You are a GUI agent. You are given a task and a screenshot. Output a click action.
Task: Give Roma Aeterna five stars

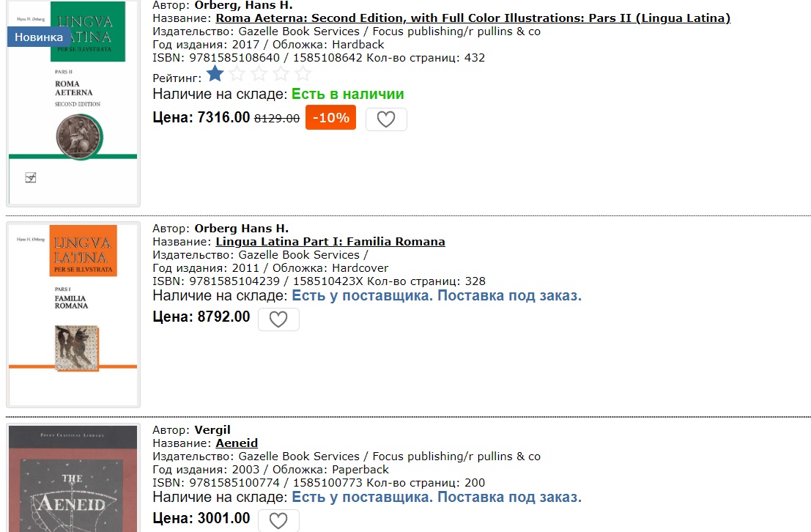(303, 74)
